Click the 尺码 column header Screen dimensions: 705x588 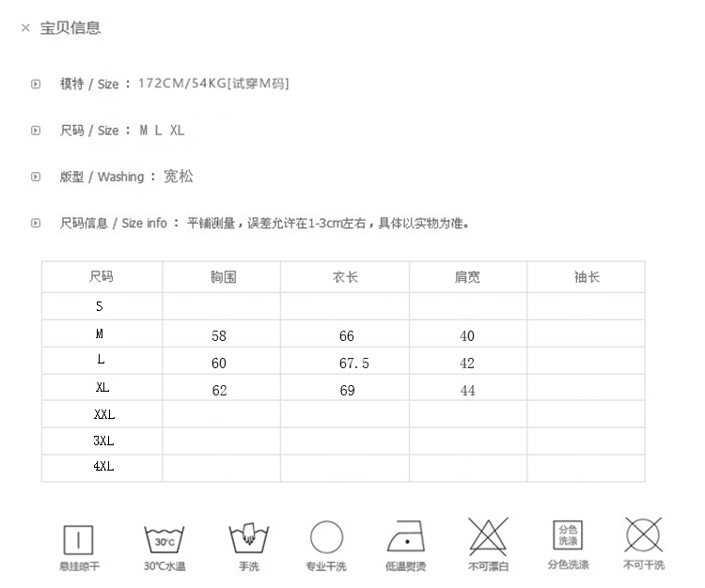102,276
